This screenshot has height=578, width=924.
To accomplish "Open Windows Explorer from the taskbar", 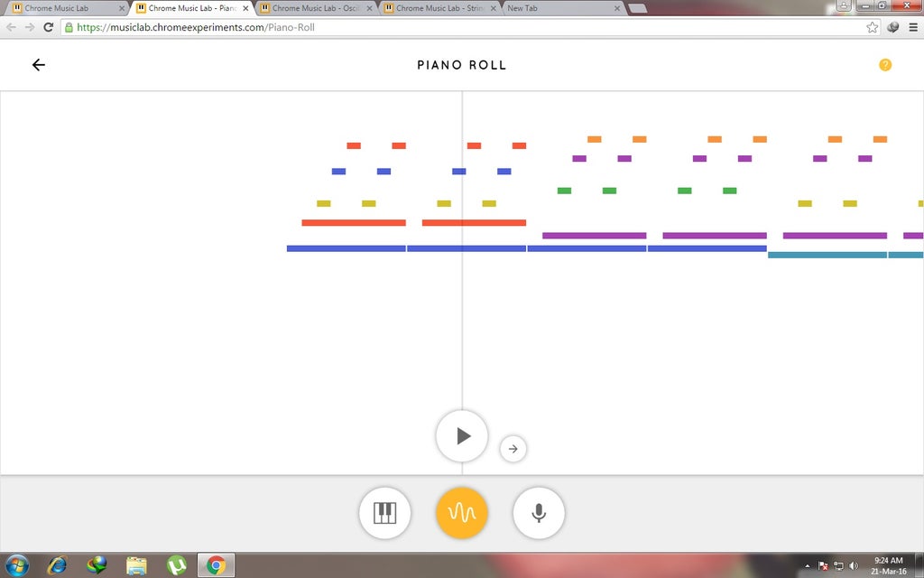I will pyautogui.click(x=135, y=566).
